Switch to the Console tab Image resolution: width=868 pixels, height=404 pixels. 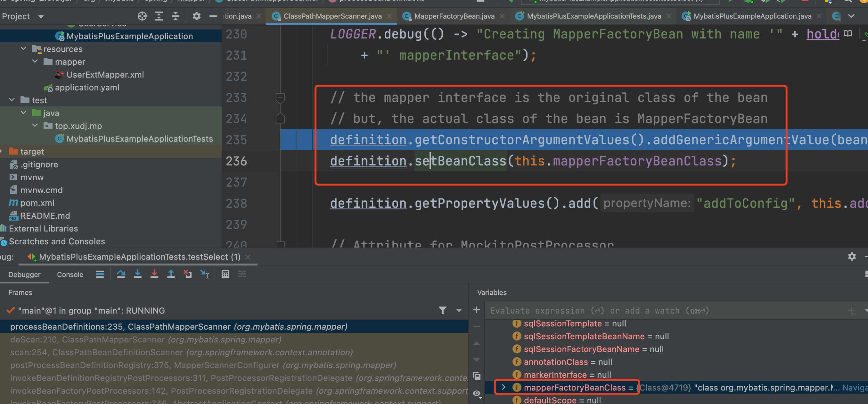click(x=70, y=274)
